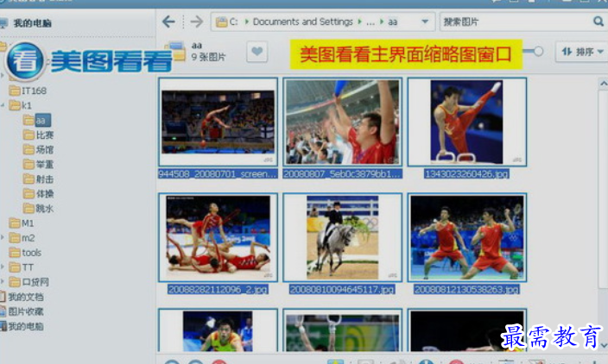This screenshot has height=364, width=608.
Task: Select the 944508_20080701_screen thumbnail
Action: tap(218, 122)
